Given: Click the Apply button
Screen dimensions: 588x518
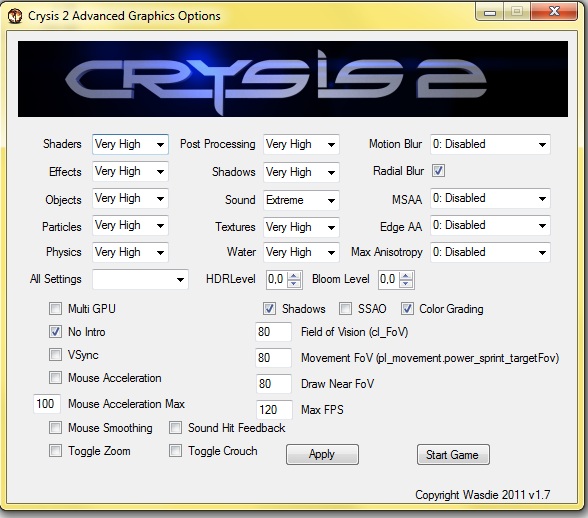Looking at the screenshot, I should click(322, 455).
